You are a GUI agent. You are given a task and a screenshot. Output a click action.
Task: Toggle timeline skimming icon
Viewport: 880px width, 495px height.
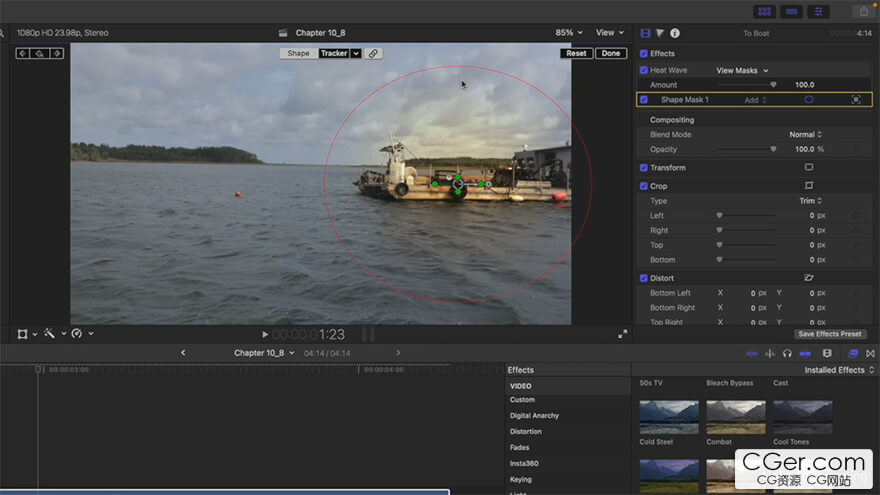(x=751, y=354)
